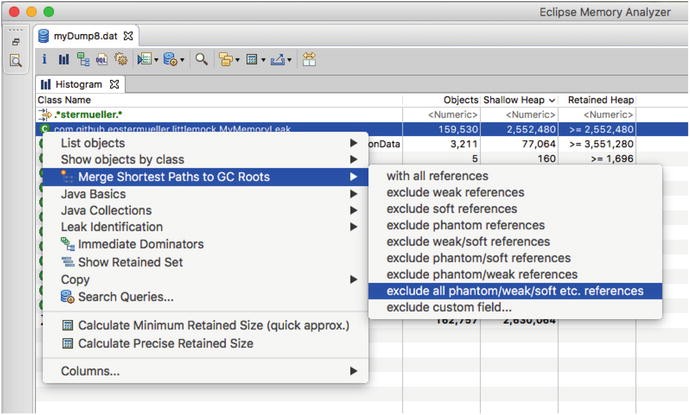The image size is (690, 415).
Task: Click the '>= 3,551,280' retained heap cell
Action: (597, 144)
